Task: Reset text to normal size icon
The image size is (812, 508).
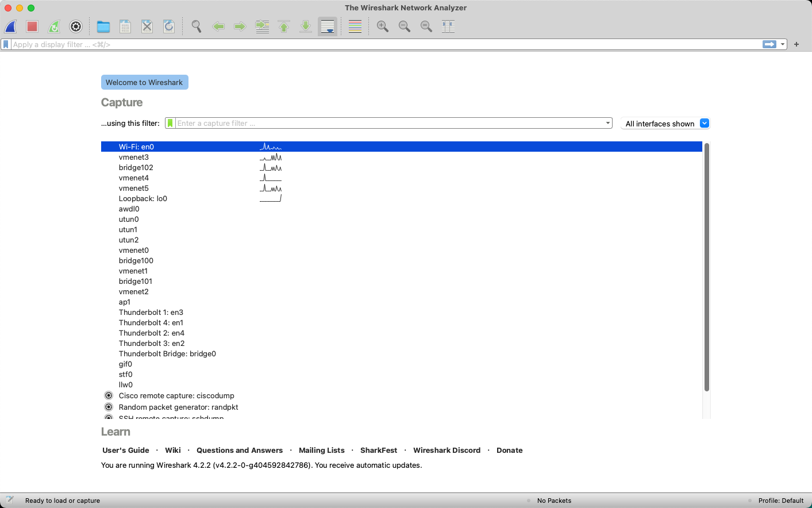Action: point(426,26)
